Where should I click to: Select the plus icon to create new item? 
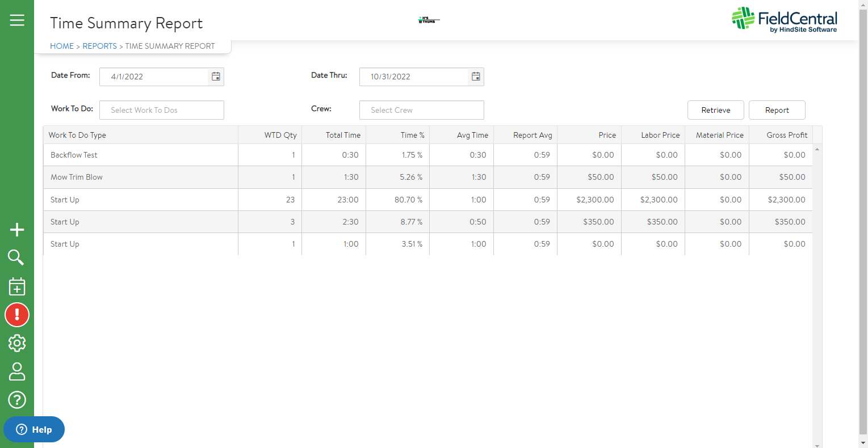click(17, 230)
